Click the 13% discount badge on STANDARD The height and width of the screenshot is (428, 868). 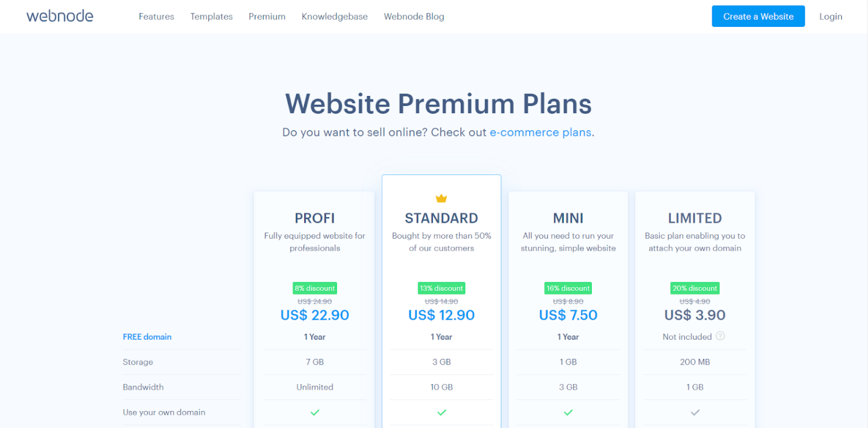[x=441, y=288]
